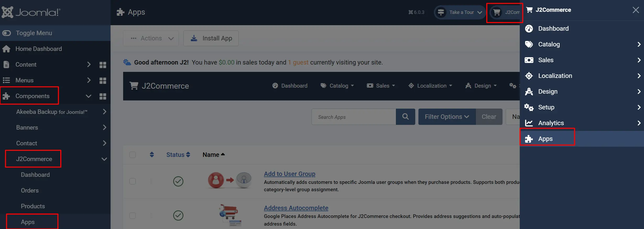The width and height of the screenshot is (644, 229).
Task: Expand the Design chevron in the side panel
Action: 639,92
